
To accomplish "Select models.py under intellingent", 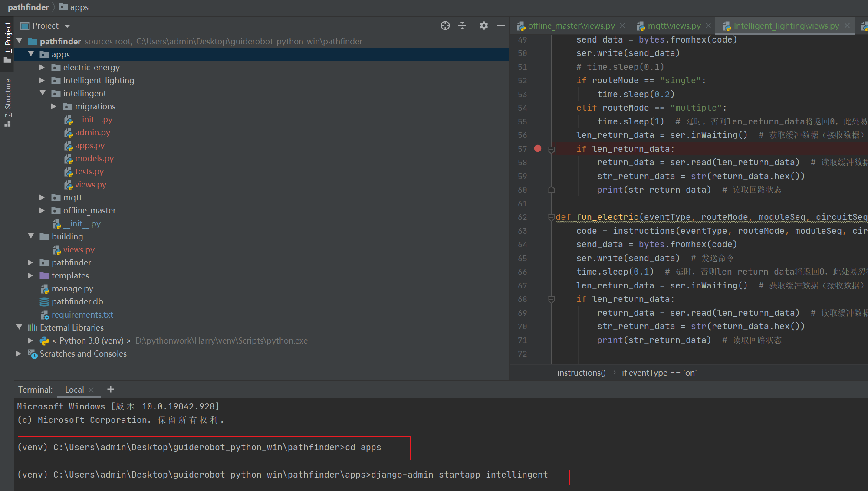I will (94, 159).
